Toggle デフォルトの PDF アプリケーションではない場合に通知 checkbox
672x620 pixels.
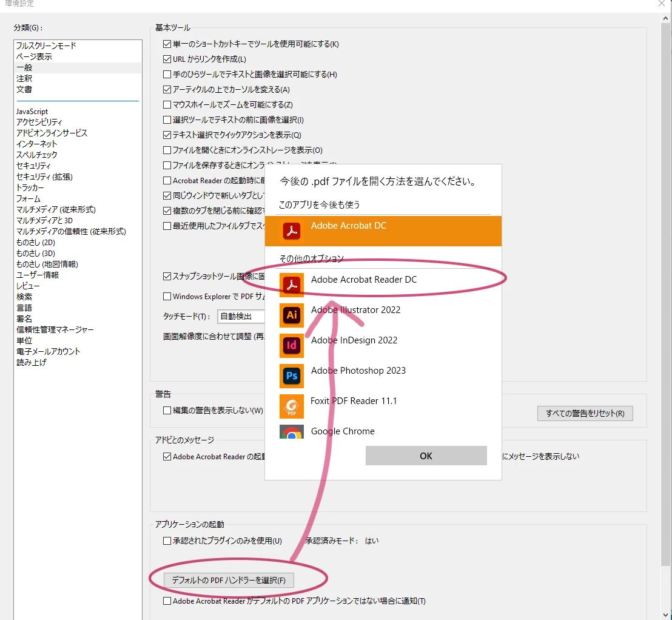167,601
